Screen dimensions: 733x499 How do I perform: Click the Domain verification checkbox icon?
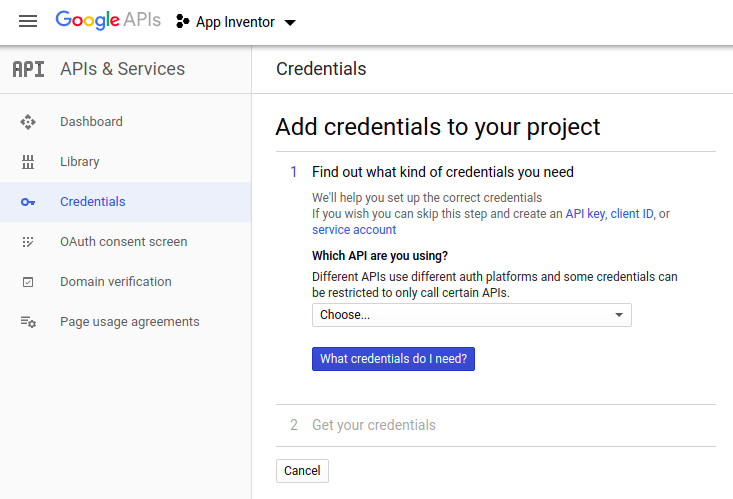click(x=28, y=282)
